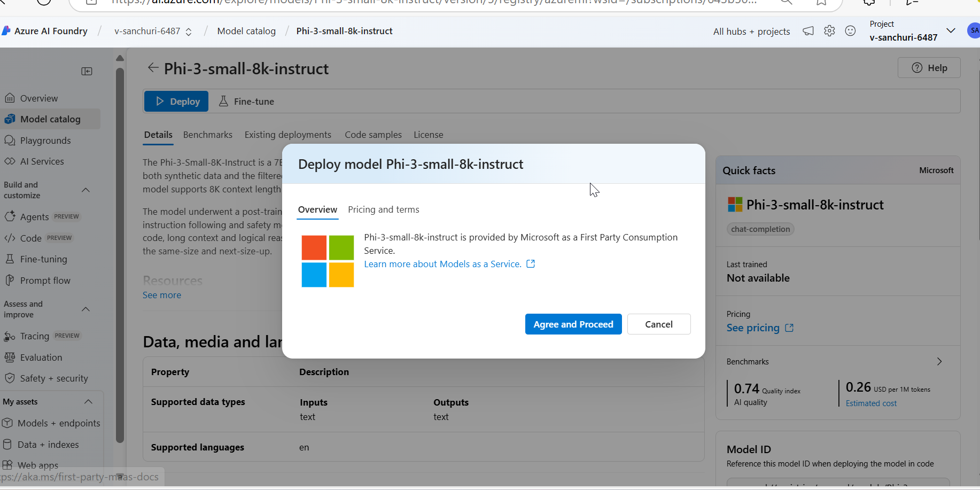
Task: Select the Details tab
Action: tap(158, 135)
